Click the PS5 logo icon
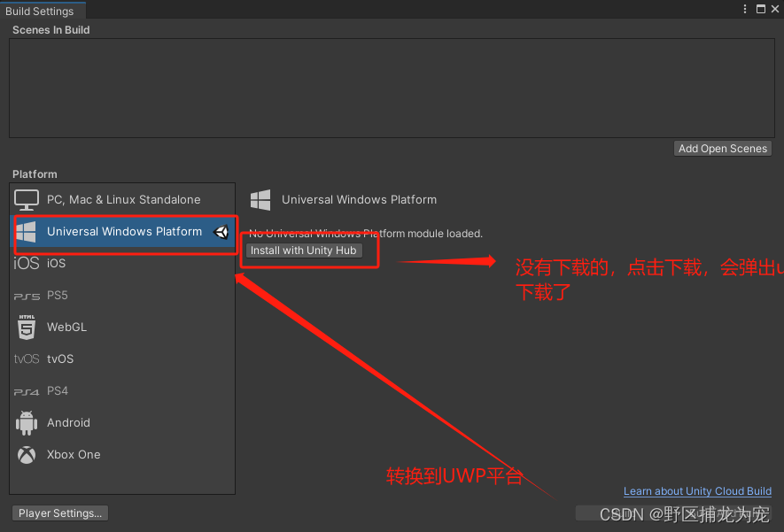This screenshot has height=532, width=784. [27, 297]
